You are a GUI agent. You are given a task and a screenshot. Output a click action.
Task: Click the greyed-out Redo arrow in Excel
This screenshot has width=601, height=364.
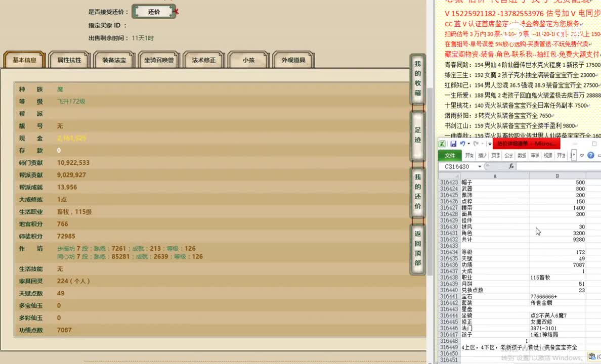pos(476,144)
